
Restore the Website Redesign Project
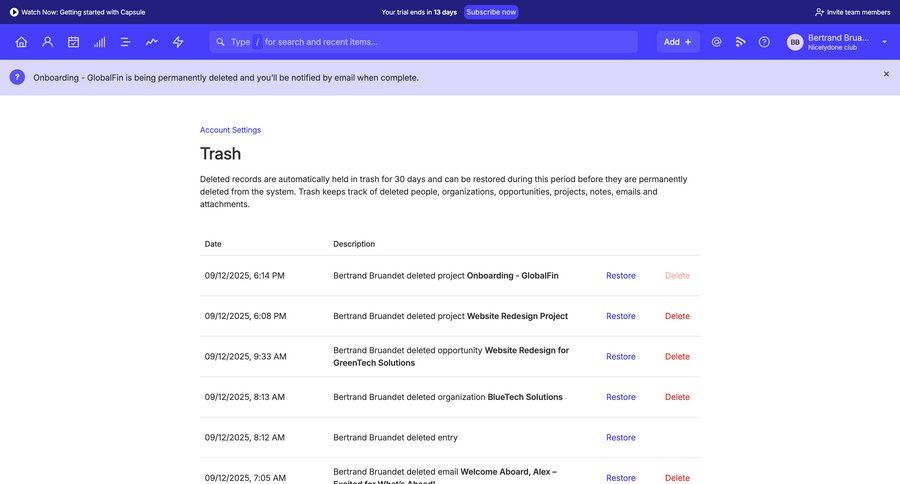(620, 316)
